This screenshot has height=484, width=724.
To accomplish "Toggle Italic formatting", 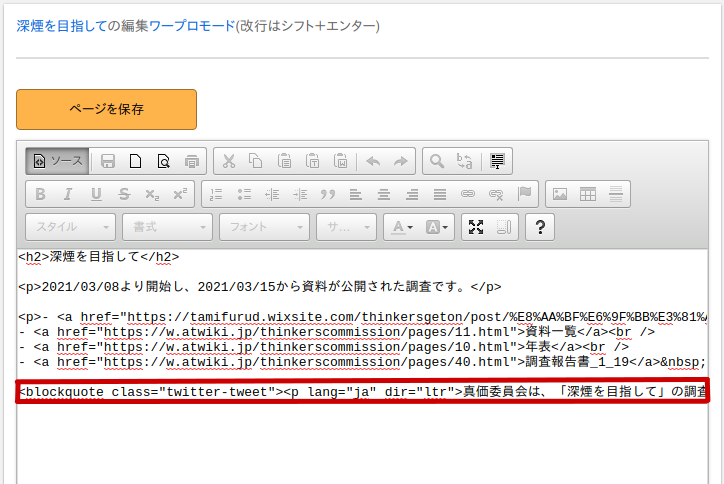I will coord(68,194).
